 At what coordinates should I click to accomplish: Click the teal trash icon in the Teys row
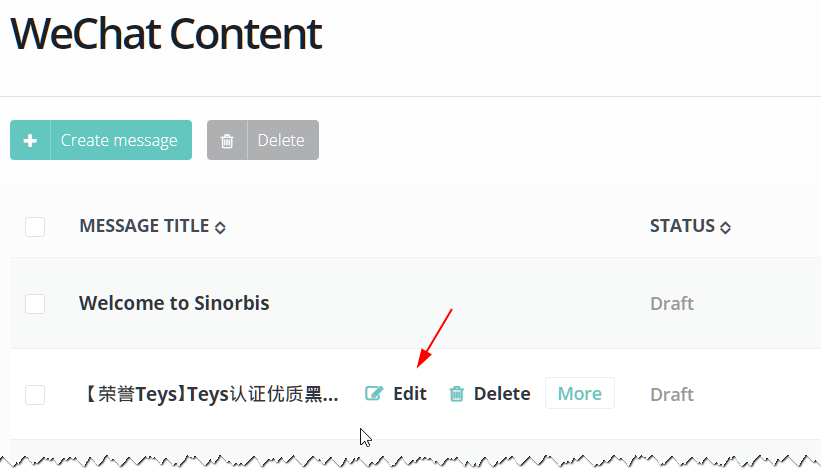pyautogui.click(x=457, y=394)
